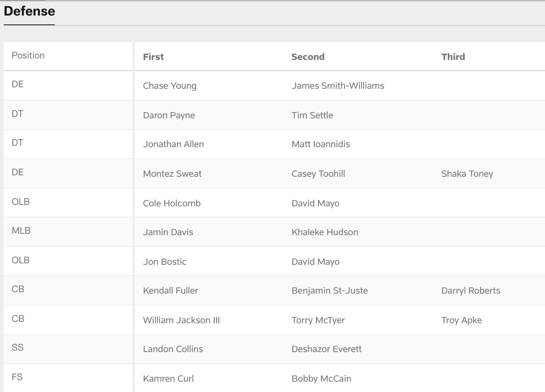Select the First column header
The width and height of the screenshot is (545, 392).
[153, 57]
